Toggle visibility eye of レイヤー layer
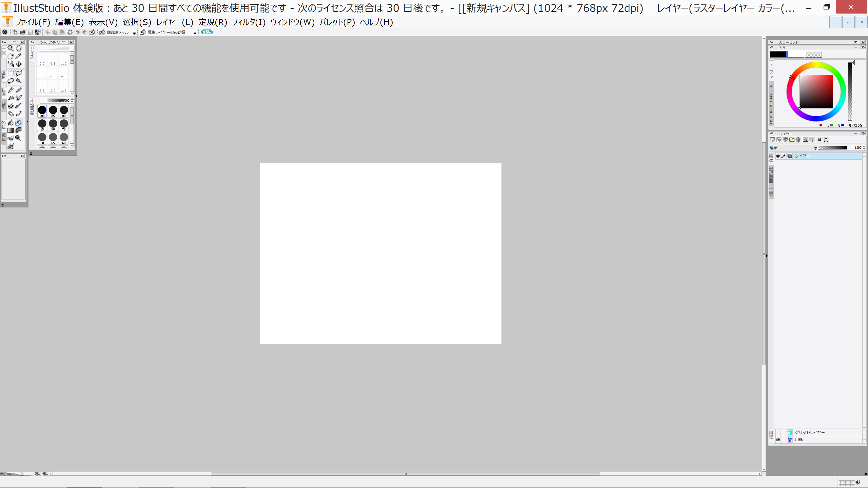Image resolution: width=868 pixels, height=488 pixels. (x=778, y=156)
